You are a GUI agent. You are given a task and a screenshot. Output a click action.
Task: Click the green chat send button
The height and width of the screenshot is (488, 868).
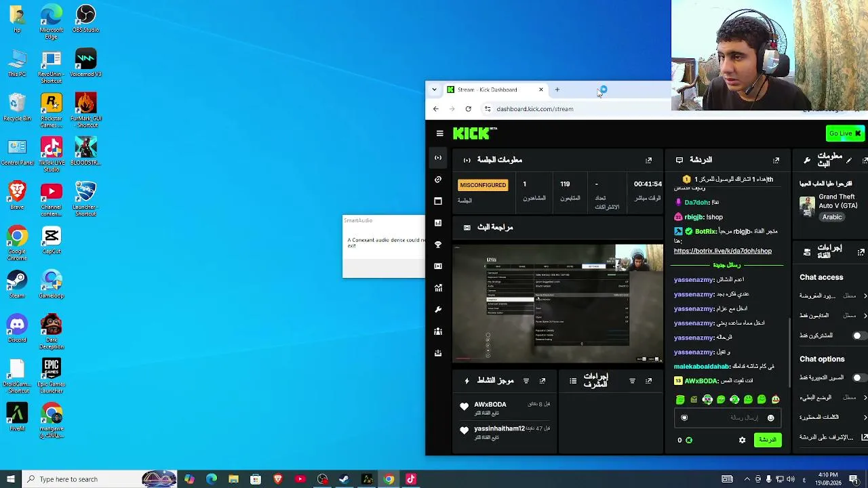768,440
